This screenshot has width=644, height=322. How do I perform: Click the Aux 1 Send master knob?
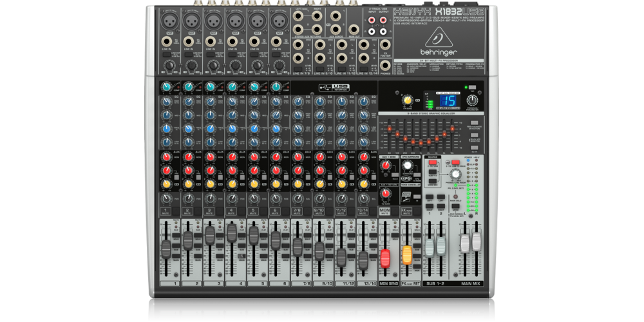[x=385, y=166]
